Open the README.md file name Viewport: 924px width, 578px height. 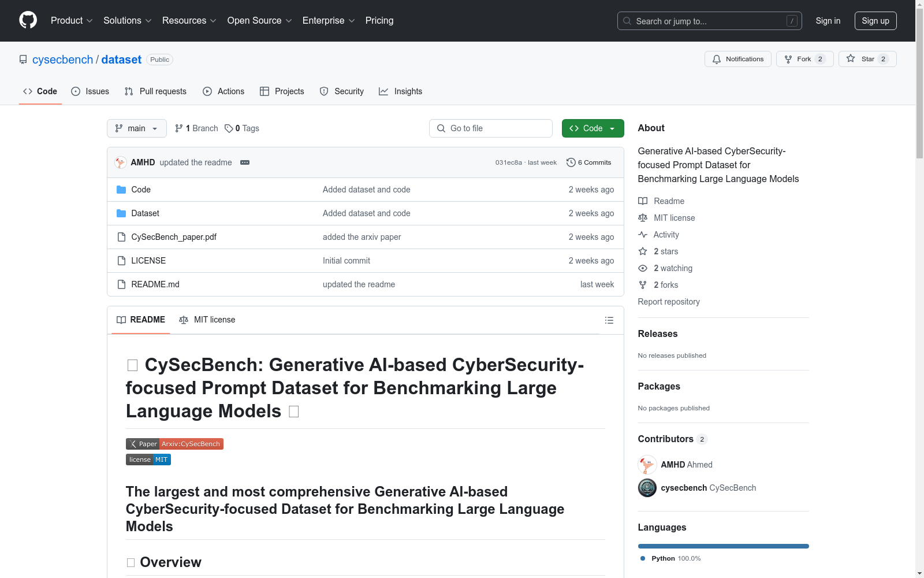(x=155, y=284)
